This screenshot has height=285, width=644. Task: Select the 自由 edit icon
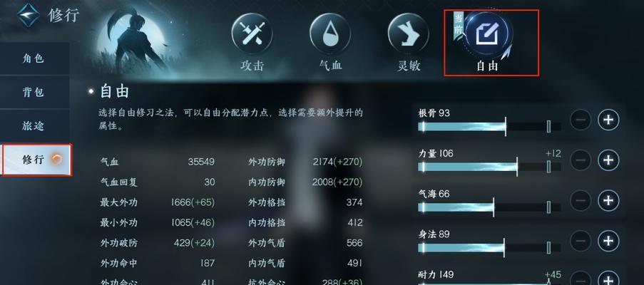coord(488,33)
